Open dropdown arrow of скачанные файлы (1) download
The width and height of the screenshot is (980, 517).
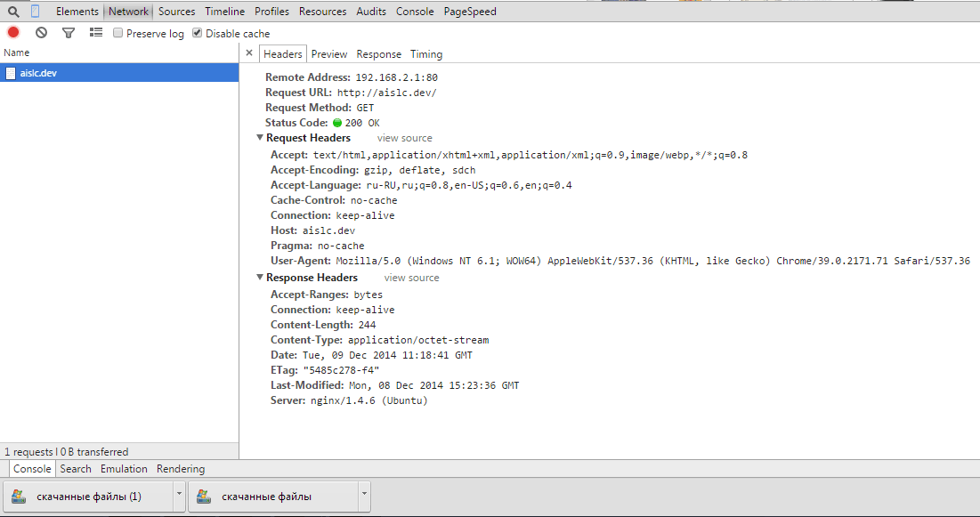[180, 497]
